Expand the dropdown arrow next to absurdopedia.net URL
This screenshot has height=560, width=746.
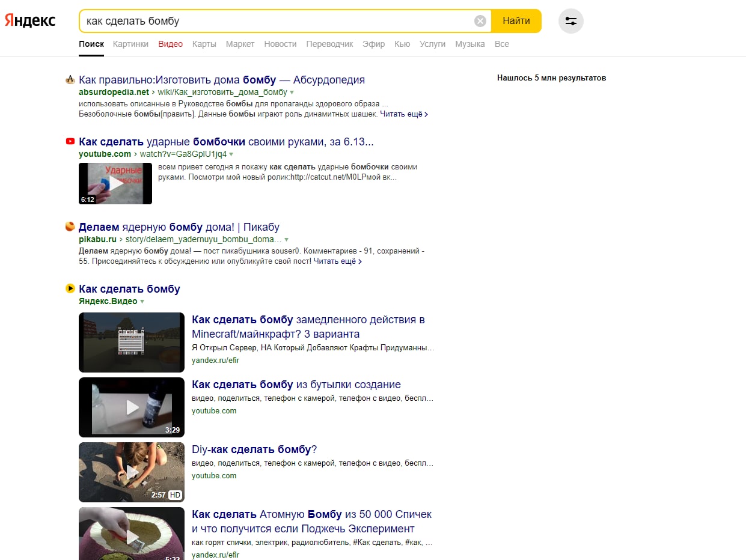292,93
